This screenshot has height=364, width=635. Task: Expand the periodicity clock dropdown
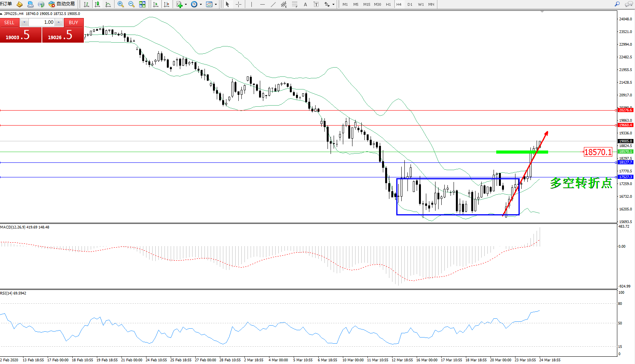[201, 4]
